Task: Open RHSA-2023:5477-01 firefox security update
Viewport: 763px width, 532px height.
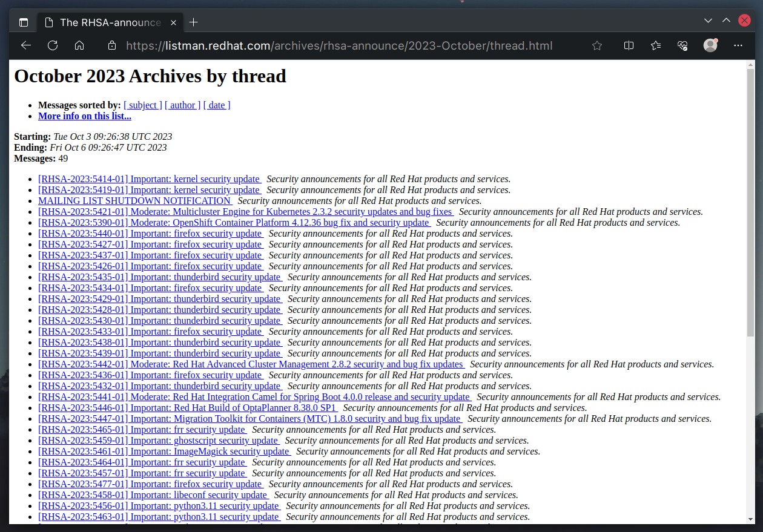Action: point(151,484)
